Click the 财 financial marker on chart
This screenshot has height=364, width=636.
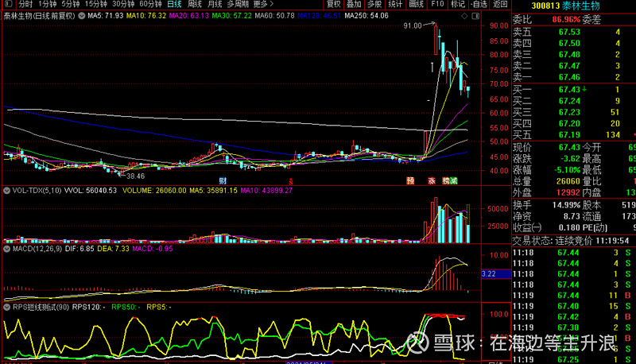[223, 180]
